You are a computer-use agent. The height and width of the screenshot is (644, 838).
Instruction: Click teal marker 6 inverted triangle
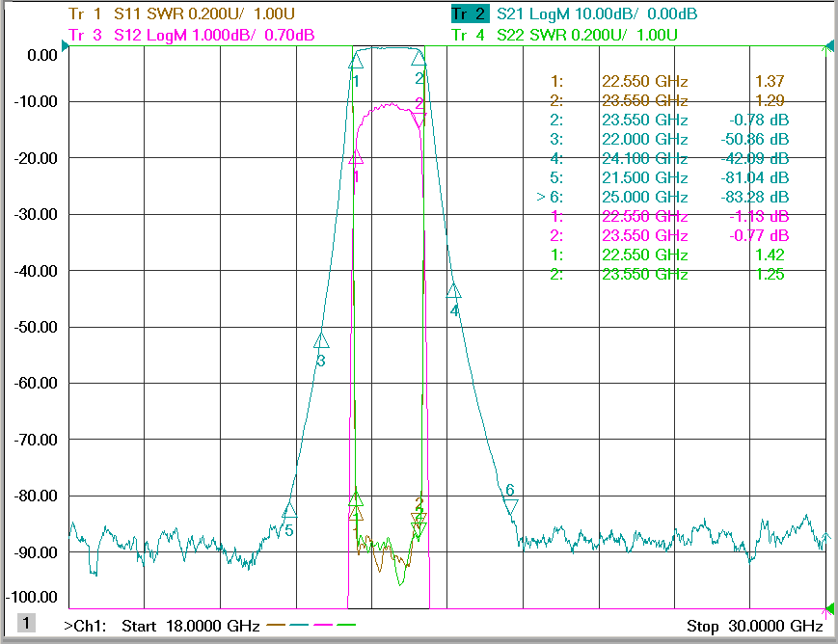click(x=511, y=506)
